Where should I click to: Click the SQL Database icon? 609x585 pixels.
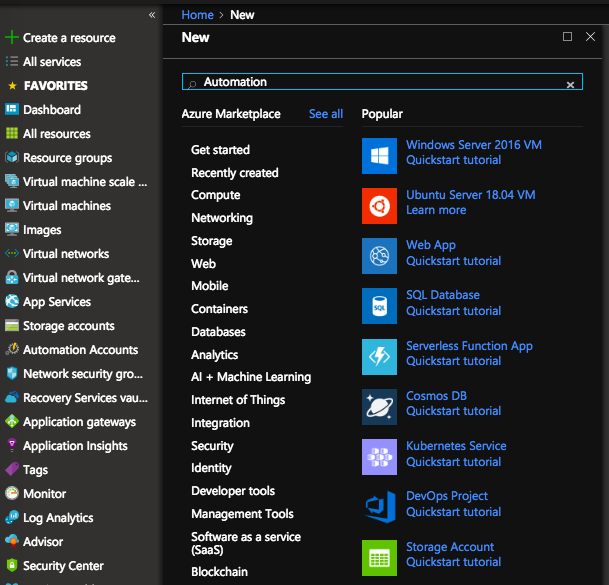(x=379, y=306)
